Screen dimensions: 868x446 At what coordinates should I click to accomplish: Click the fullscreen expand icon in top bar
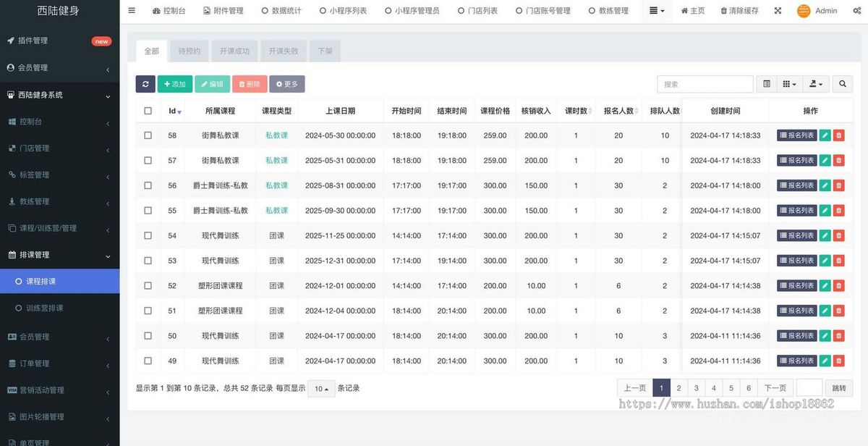(777, 10)
